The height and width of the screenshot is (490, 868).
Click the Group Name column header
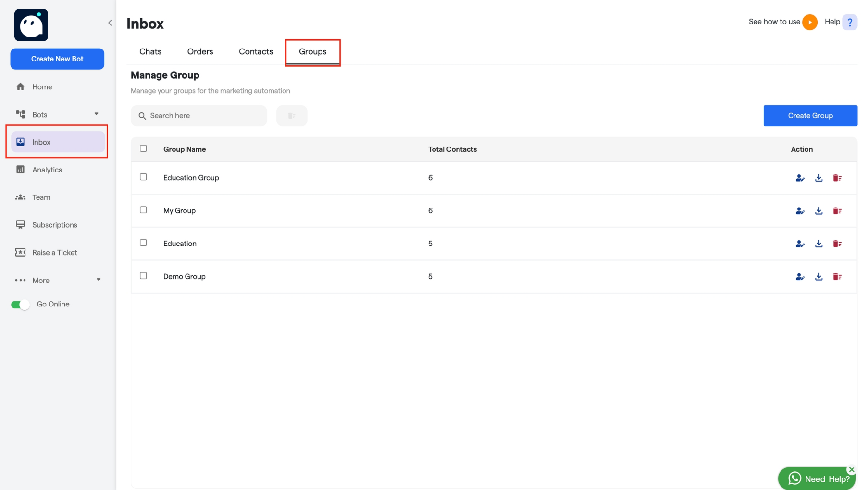click(185, 149)
